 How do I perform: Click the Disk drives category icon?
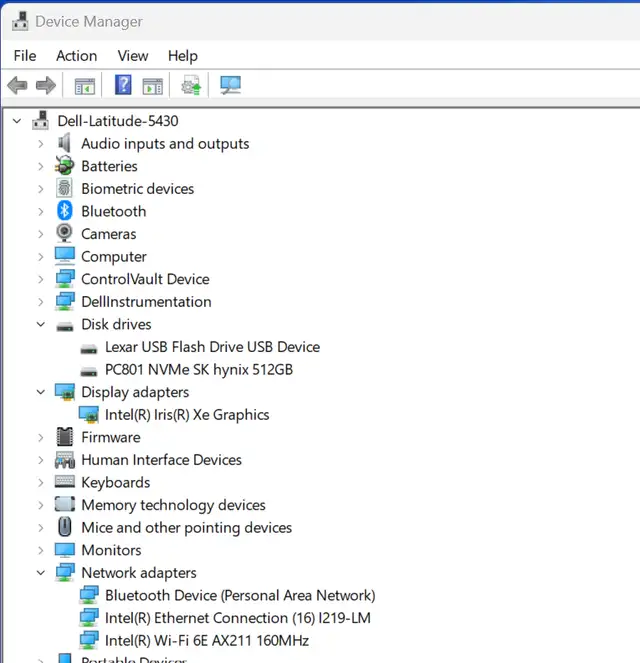click(x=65, y=326)
